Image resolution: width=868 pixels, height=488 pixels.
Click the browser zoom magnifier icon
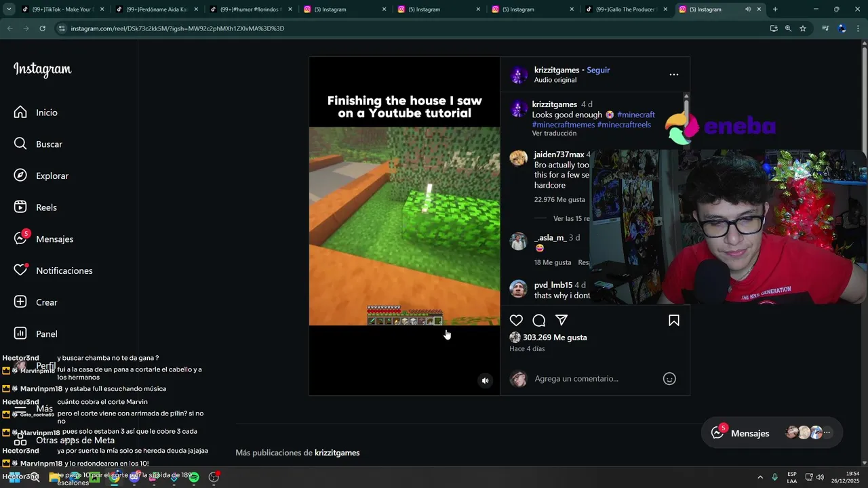pyautogui.click(x=788, y=28)
